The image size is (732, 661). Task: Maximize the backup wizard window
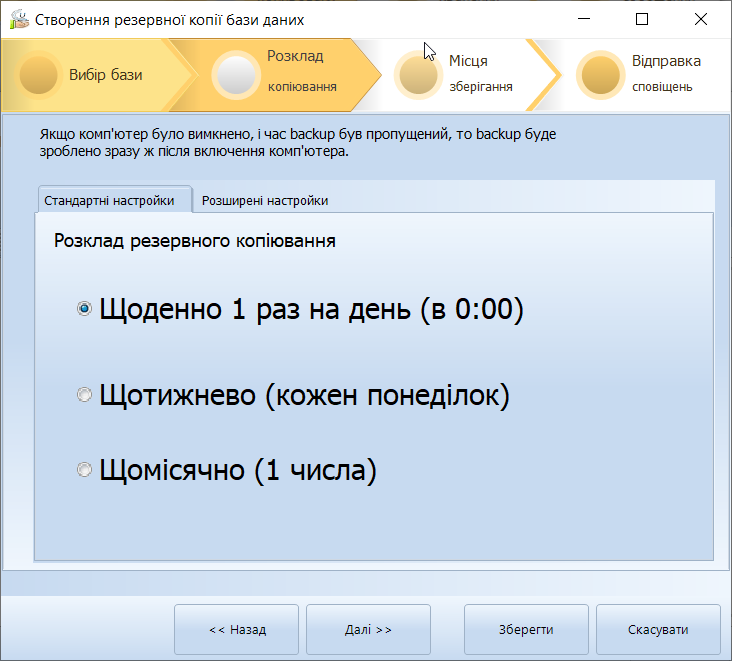coord(642,19)
